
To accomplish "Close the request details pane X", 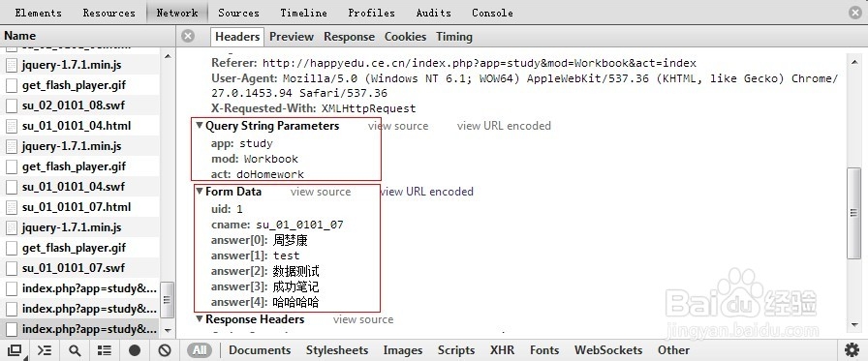I will pos(188,36).
